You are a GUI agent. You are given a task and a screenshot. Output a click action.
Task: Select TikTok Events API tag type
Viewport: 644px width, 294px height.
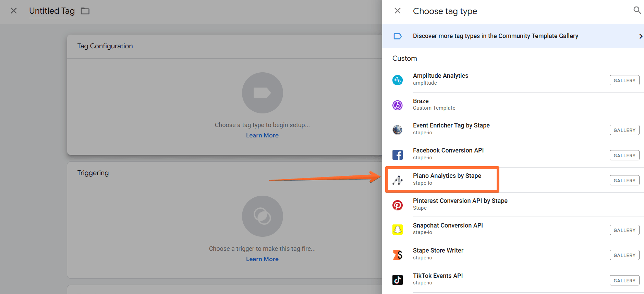pos(513,280)
